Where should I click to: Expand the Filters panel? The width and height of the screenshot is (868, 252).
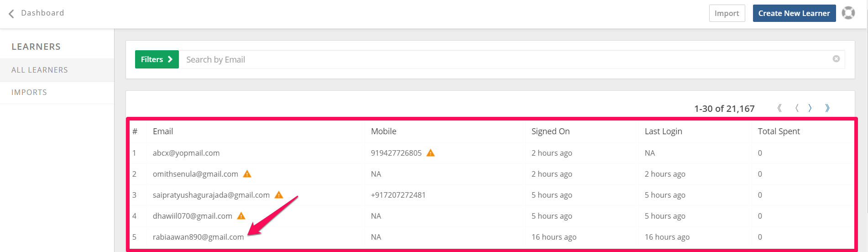click(157, 59)
